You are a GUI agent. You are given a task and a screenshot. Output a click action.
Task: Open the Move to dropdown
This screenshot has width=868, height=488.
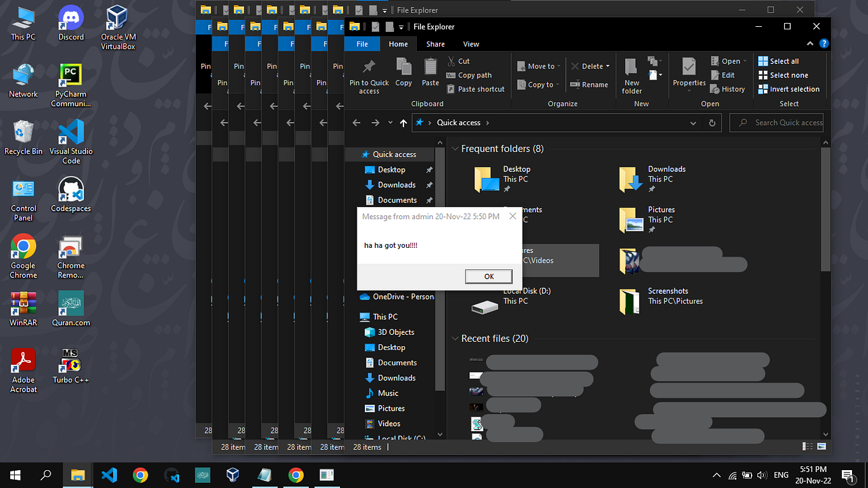click(557, 66)
